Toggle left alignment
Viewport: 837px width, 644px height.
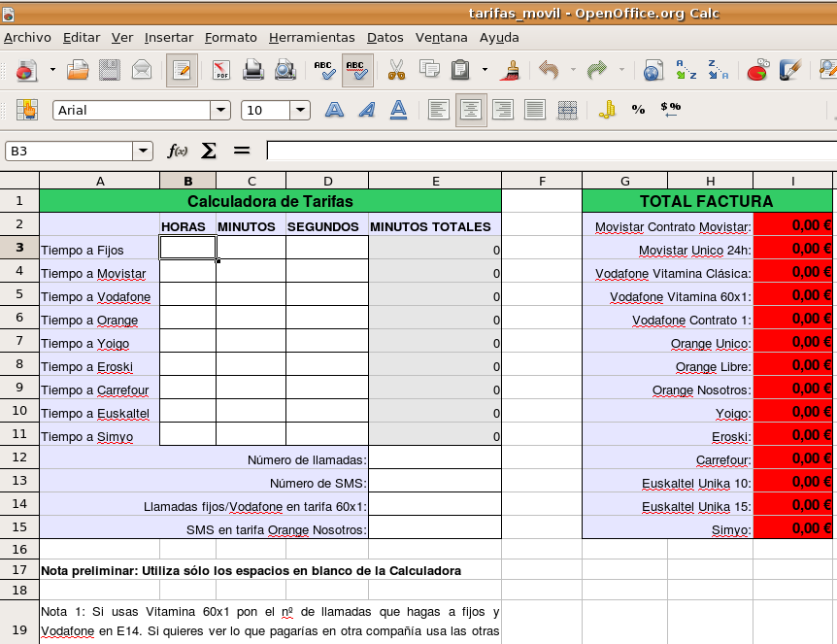(x=439, y=110)
